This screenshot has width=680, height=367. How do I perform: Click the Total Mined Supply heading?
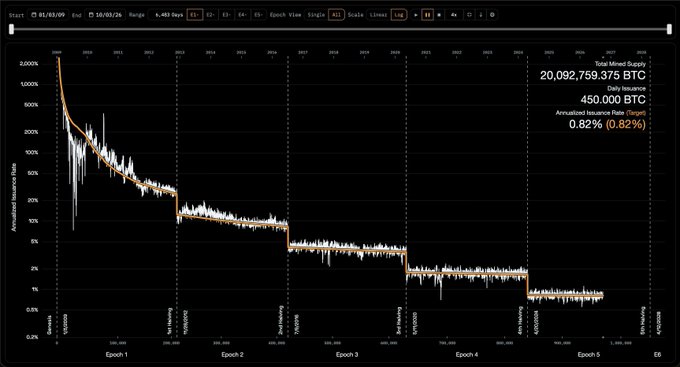pyautogui.click(x=620, y=64)
